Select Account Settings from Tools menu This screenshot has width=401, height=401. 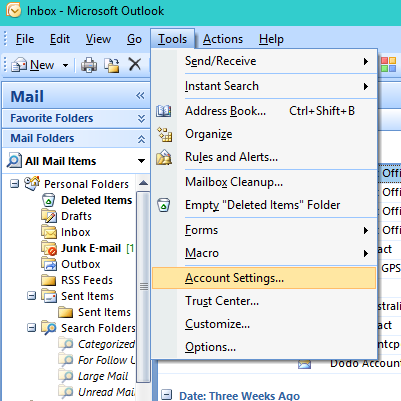click(264, 278)
